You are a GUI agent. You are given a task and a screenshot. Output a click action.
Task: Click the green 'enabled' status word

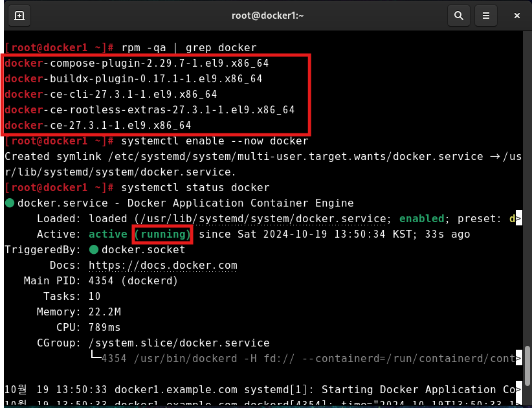click(422, 219)
